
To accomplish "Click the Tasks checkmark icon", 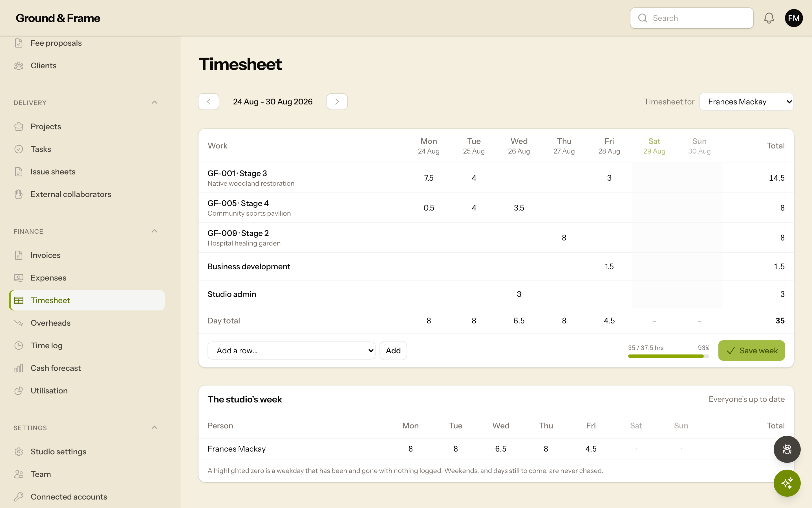I will (19, 149).
